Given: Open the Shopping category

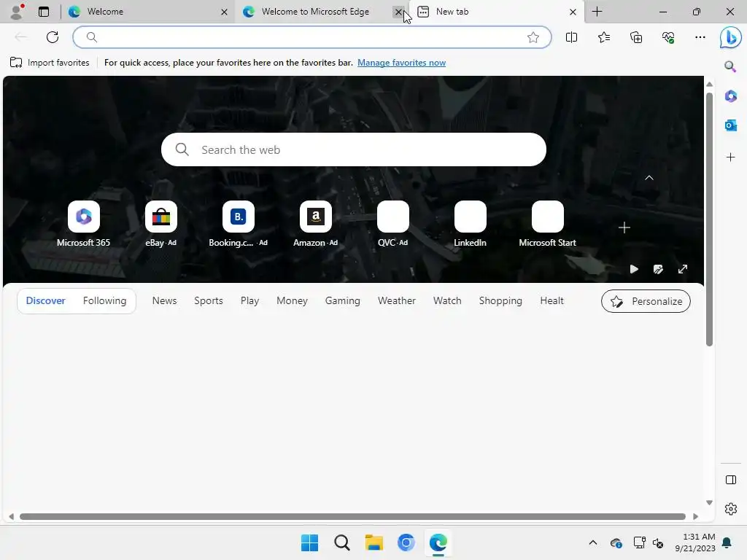Looking at the screenshot, I should click(x=500, y=300).
